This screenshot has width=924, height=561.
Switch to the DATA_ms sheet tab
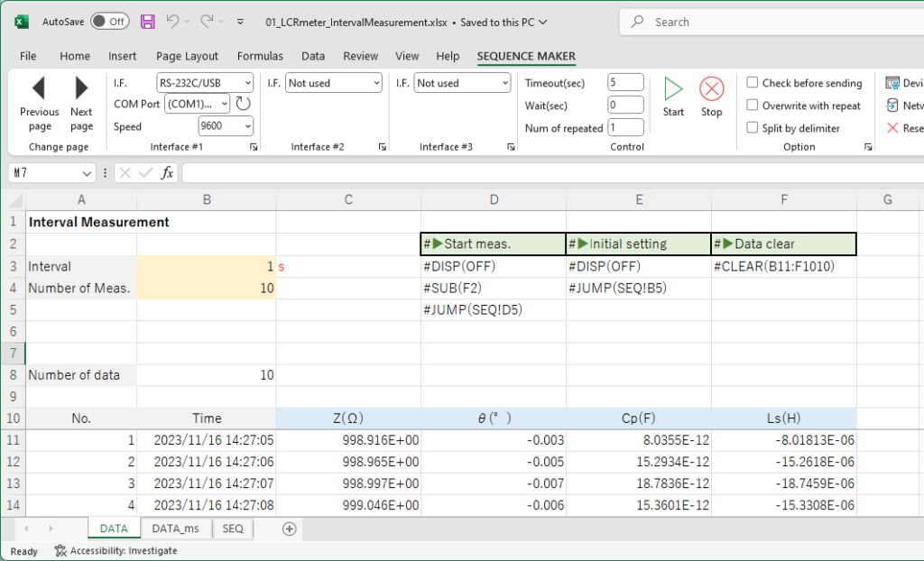click(x=175, y=529)
